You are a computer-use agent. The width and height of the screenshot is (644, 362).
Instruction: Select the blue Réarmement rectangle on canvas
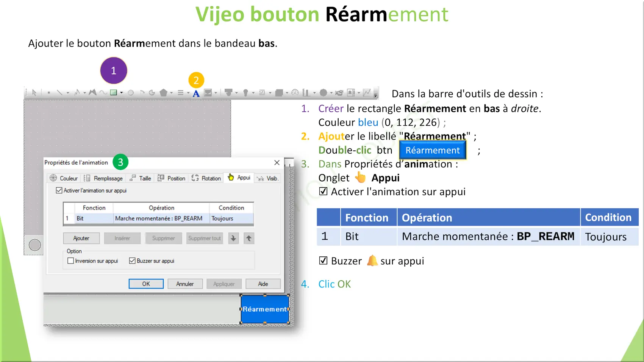tap(265, 309)
